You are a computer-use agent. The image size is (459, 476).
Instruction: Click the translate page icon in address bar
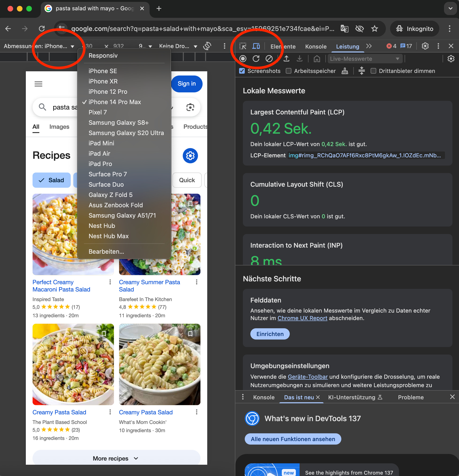(x=344, y=29)
